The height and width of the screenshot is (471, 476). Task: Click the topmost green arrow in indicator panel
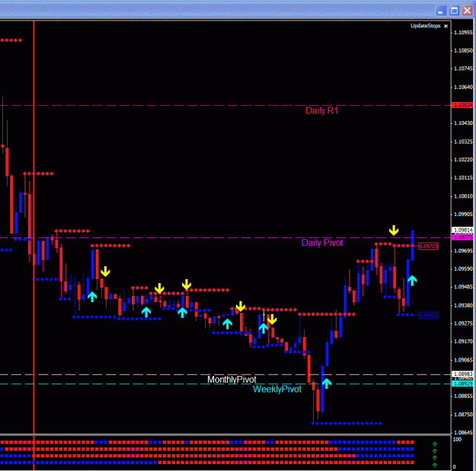tap(435, 444)
